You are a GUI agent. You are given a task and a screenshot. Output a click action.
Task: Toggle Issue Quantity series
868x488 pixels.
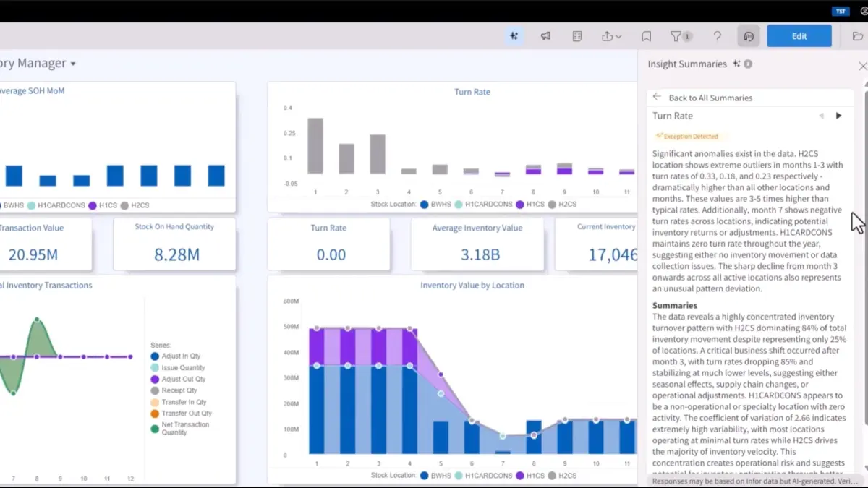(x=178, y=368)
